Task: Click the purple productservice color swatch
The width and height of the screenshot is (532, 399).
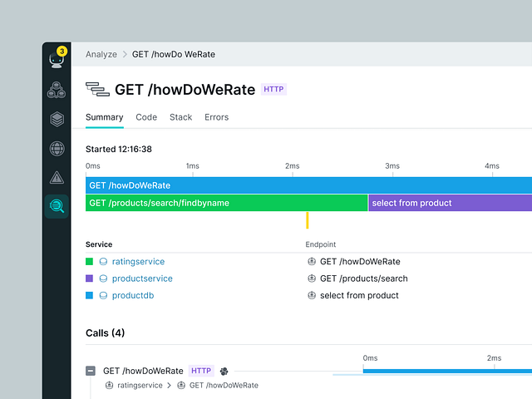Action: 90,278
